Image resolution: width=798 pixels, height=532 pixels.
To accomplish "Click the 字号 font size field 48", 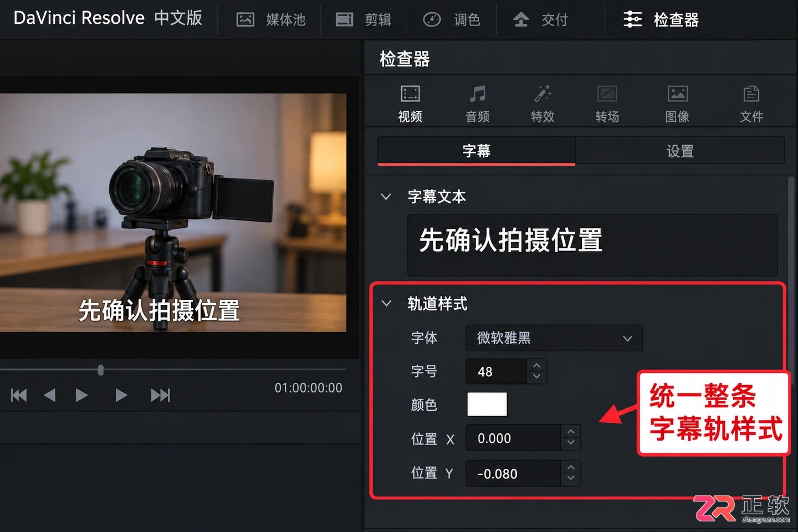I will [x=495, y=371].
